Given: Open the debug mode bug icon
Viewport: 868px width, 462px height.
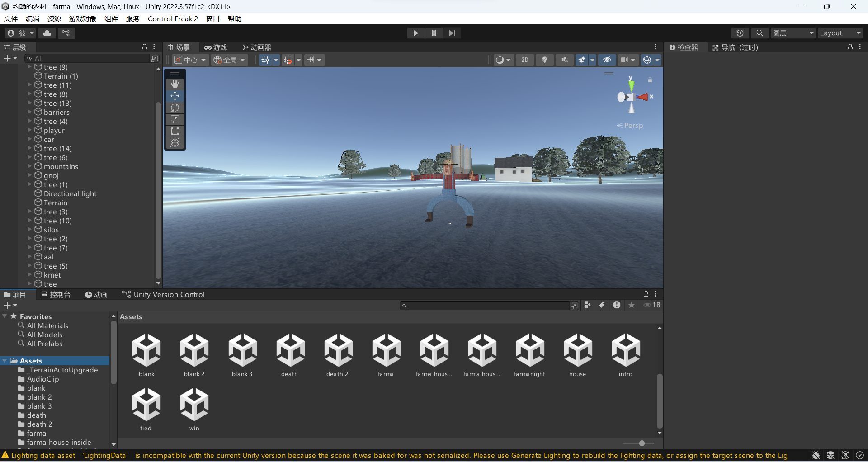Looking at the screenshot, I should point(816,455).
